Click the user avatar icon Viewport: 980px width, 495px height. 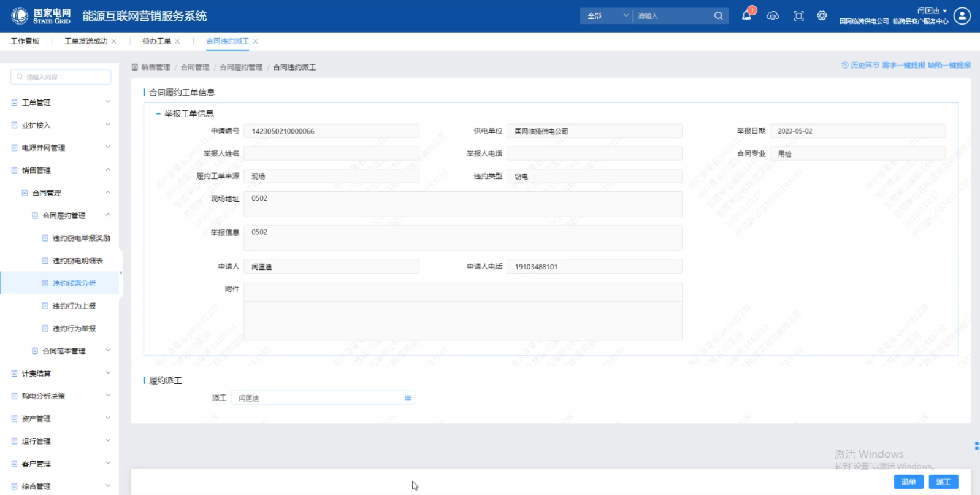click(x=962, y=16)
